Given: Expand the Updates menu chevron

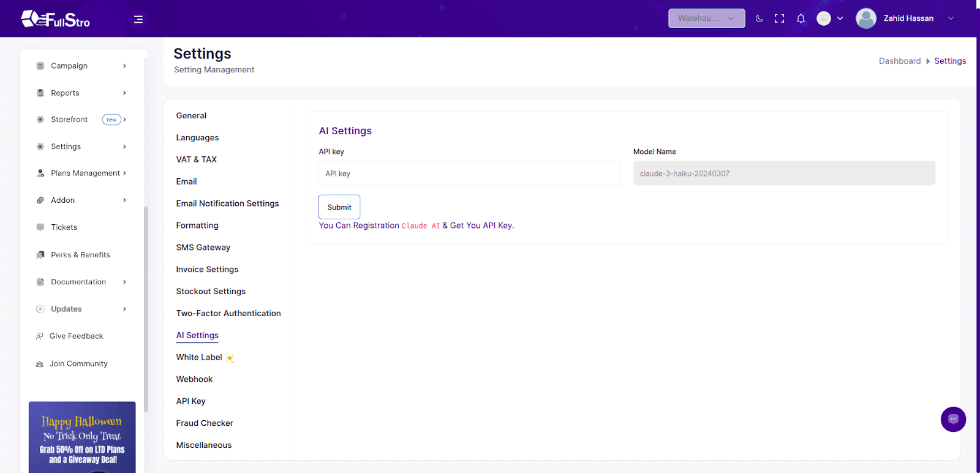Looking at the screenshot, I should point(124,309).
